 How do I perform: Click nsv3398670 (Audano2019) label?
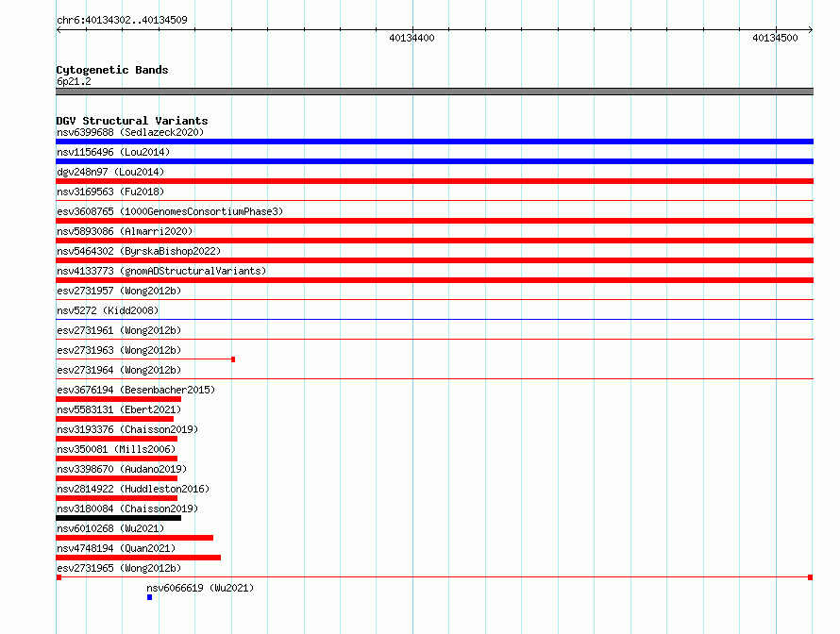[x=122, y=469]
